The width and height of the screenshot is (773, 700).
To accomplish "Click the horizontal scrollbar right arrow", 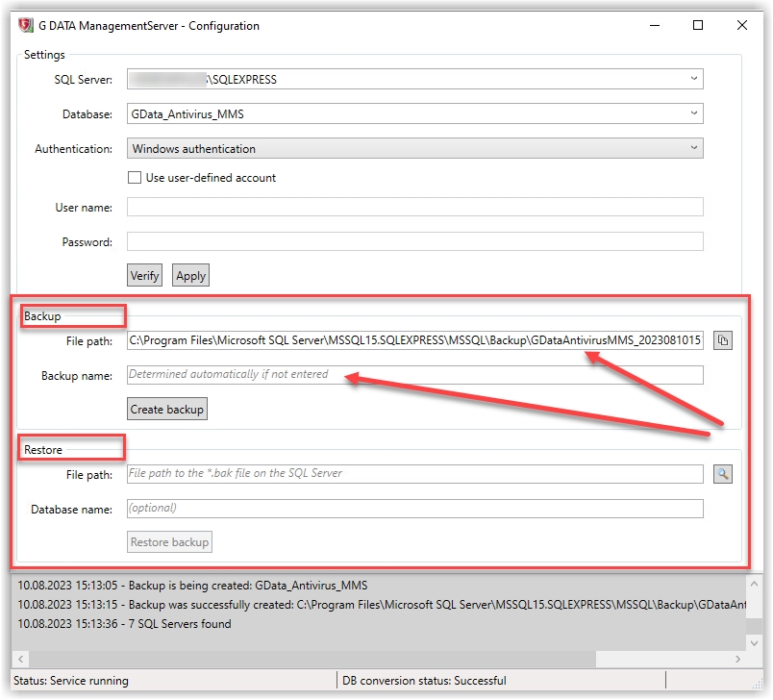I will tap(738, 659).
